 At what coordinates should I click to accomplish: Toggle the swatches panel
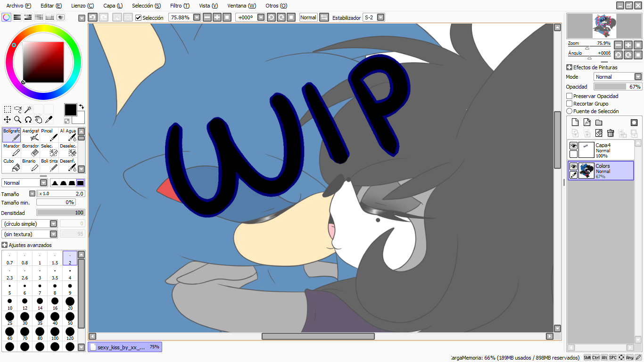coord(50,17)
